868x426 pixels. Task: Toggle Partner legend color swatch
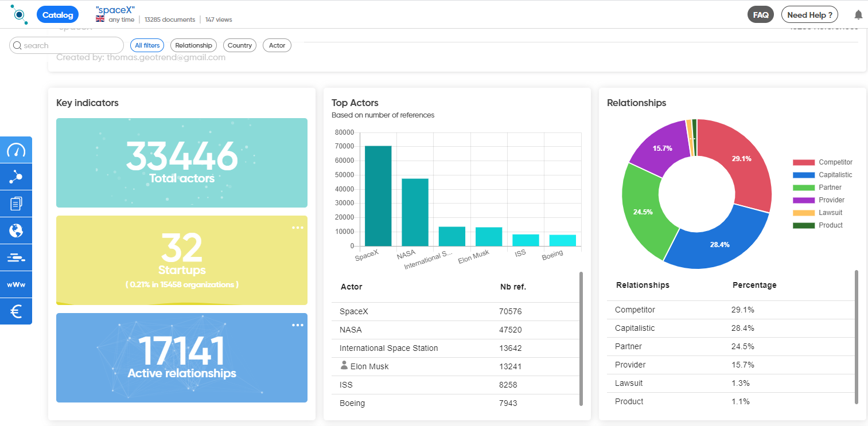pyautogui.click(x=804, y=187)
